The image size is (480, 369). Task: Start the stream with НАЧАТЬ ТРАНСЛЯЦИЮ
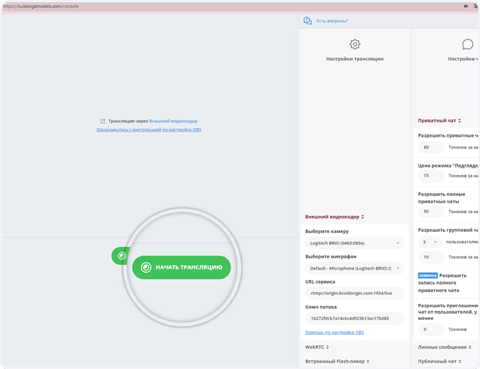click(x=181, y=267)
